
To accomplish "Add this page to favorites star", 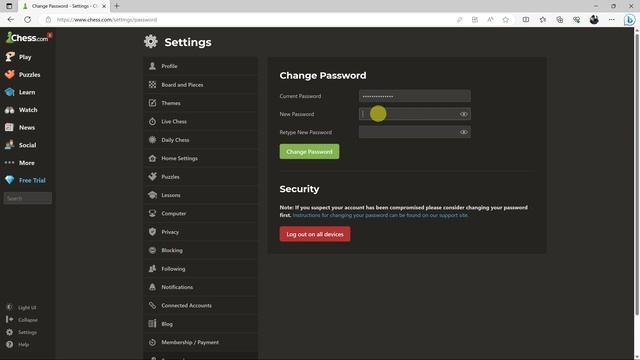I will click(x=506, y=20).
